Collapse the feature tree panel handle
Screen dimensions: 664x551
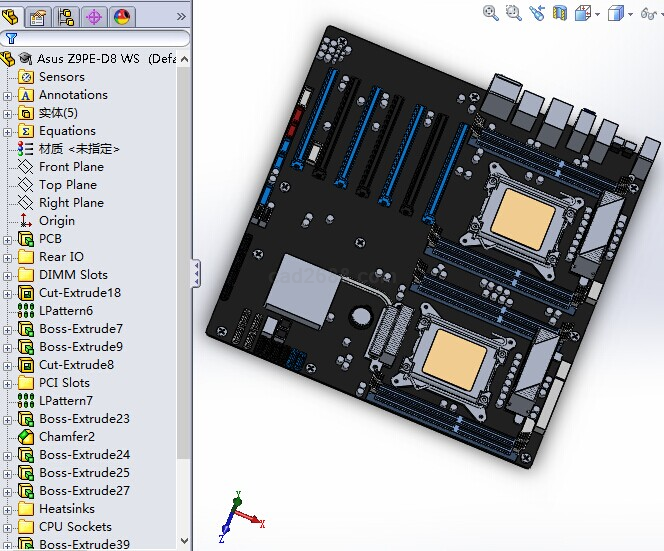pyautogui.click(x=196, y=272)
